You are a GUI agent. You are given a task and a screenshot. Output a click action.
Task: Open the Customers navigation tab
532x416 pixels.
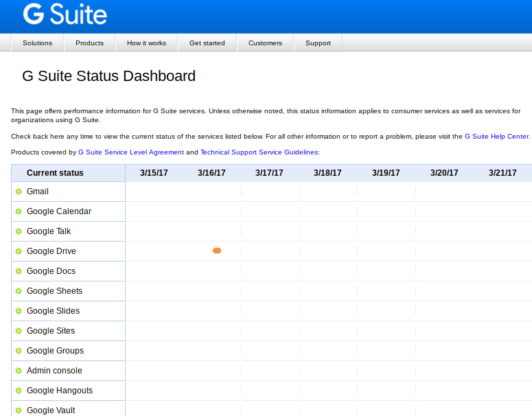[265, 43]
